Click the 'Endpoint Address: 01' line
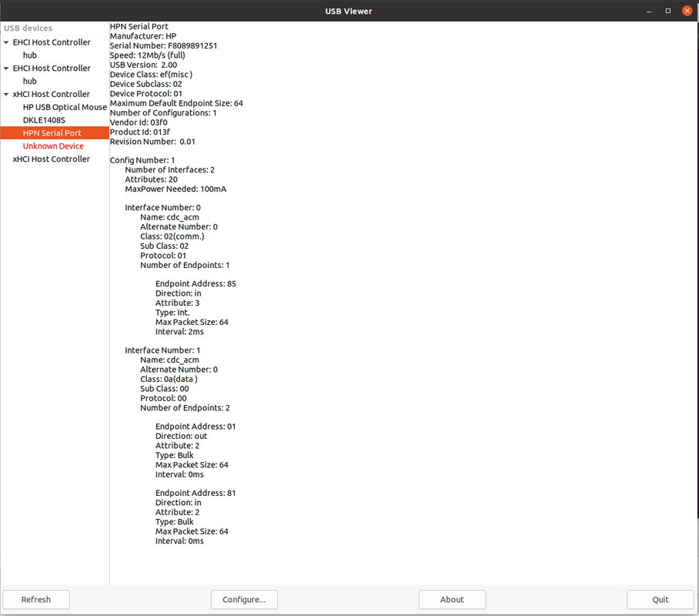Screen dimensions: 699x616 point(196,427)
